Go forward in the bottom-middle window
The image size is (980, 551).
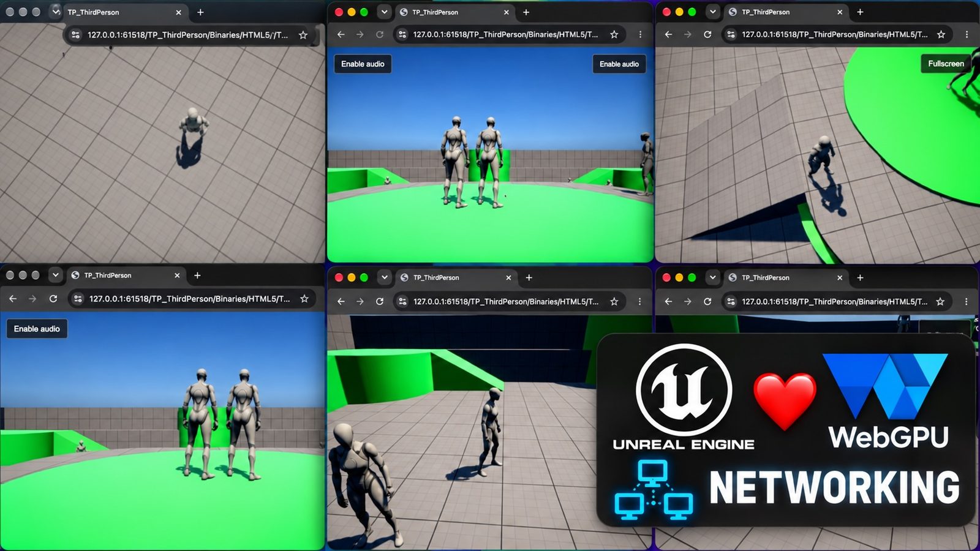point(360,301)
